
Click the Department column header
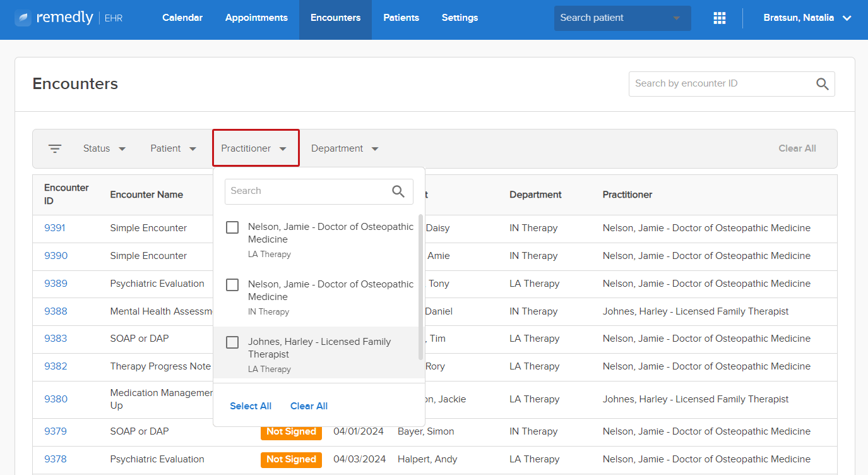[x=535, y=195]
